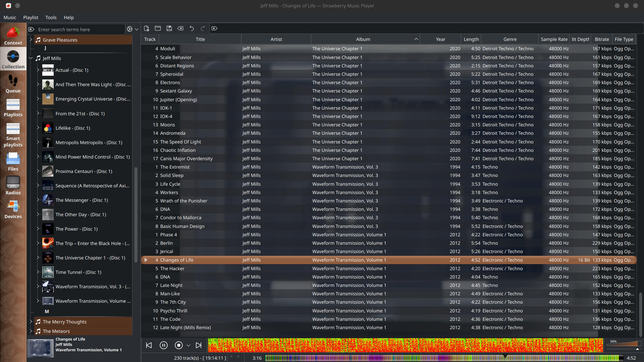Click the playlist search clear icon

point(214,28)
